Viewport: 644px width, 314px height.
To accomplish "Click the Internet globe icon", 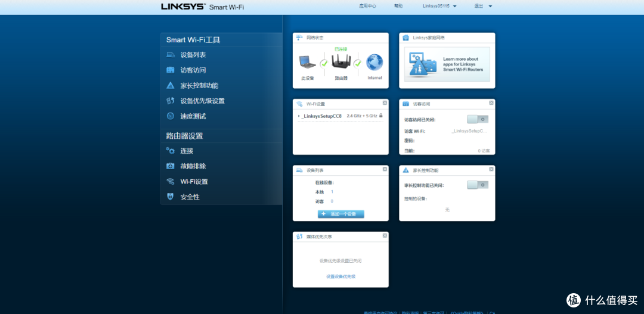I will click(374, 62).
